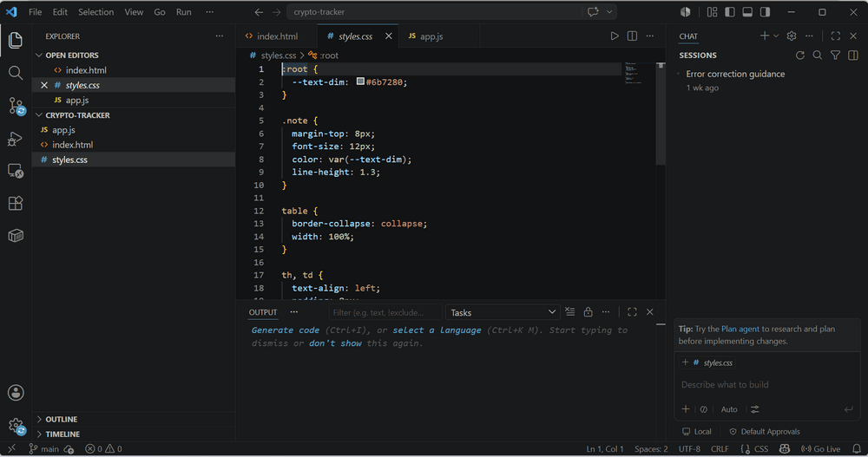
Task: Open the dropdown arrow next to command center chat
Action: point(609,11)
